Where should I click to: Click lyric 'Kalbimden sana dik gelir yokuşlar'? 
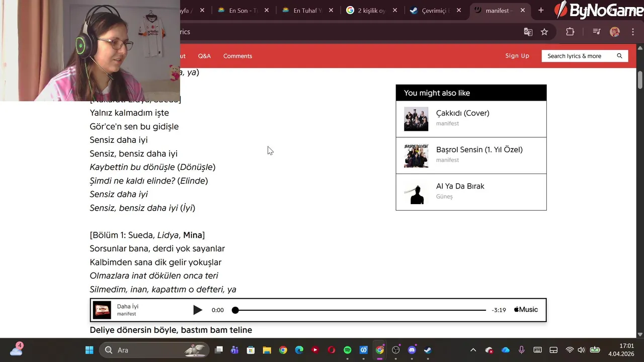point(155,262)
